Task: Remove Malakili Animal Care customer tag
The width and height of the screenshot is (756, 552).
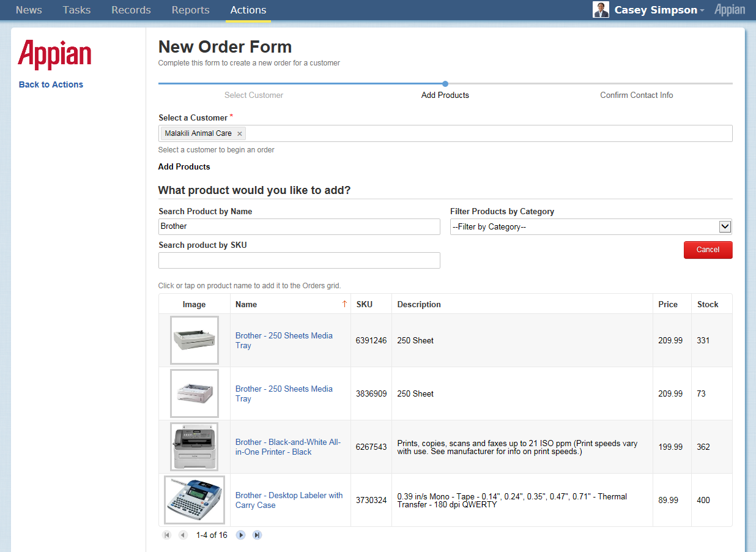Action: [240, 133]
